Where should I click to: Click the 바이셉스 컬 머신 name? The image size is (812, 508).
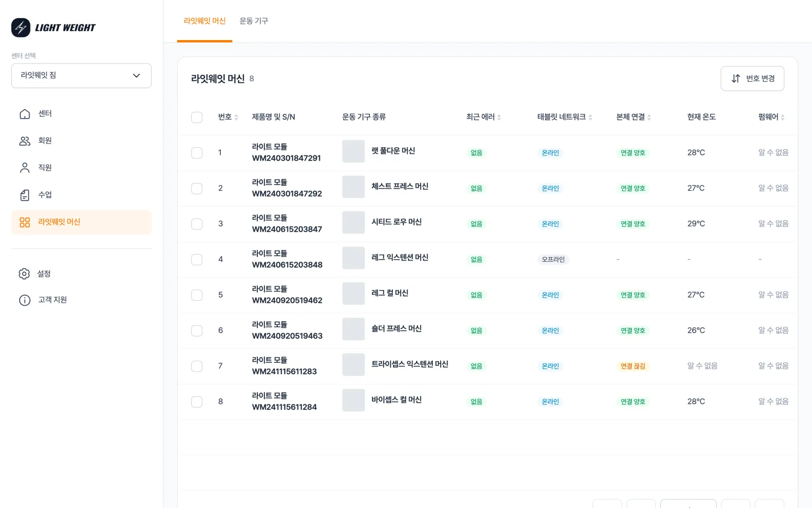pyautogui.click(x=397, y=400)
